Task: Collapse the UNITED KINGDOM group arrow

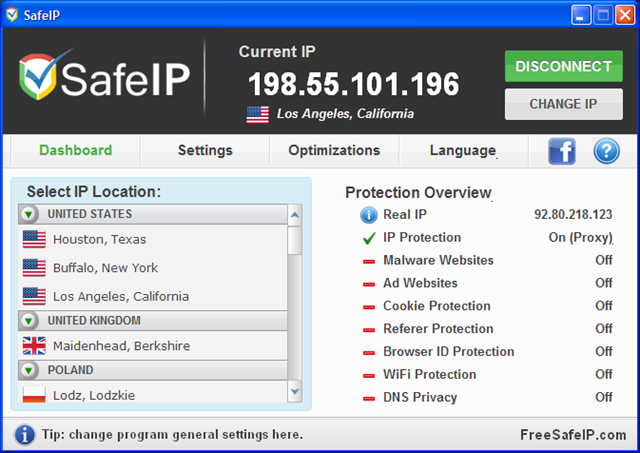Action: (29, 320)
